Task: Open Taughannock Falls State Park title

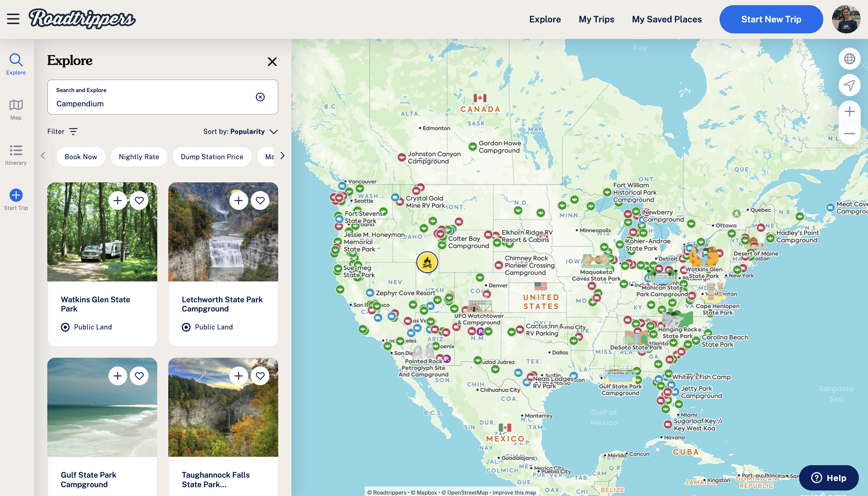Action: pyautogui.click(x=216, y=479)
